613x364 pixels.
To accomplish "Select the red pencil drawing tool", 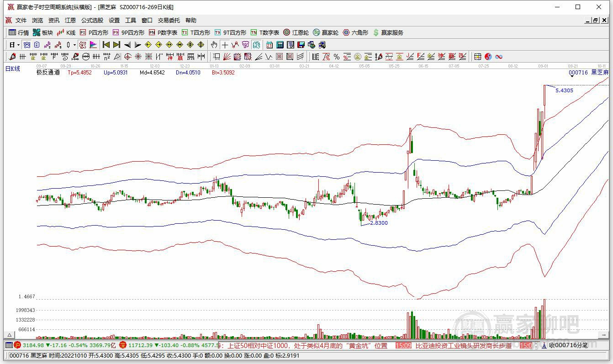I will pos(12,57).
